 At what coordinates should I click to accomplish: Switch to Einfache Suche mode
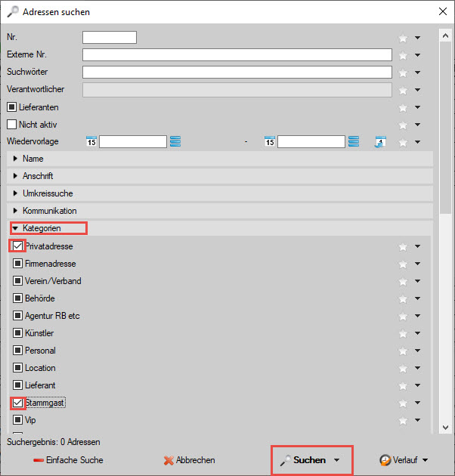68,460
